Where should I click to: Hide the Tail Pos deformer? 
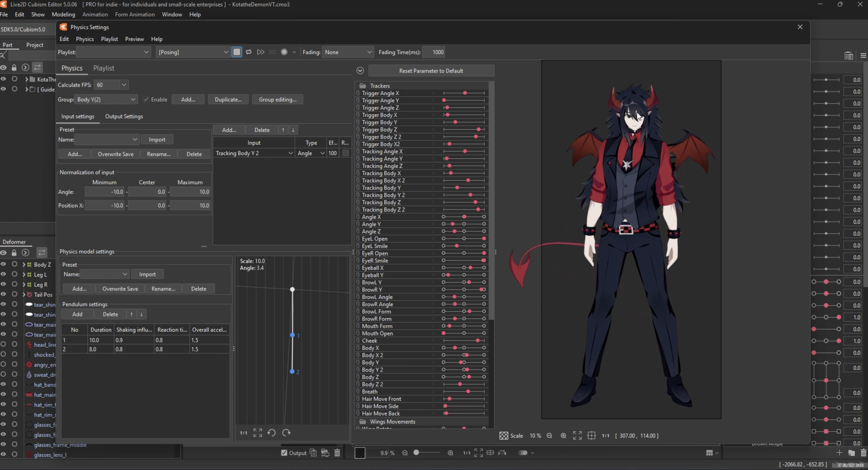(x=3, y=294)
